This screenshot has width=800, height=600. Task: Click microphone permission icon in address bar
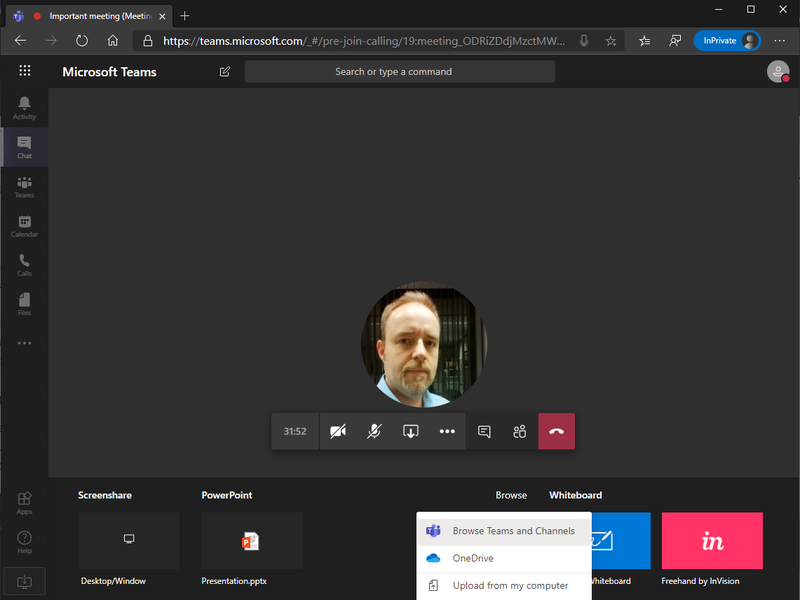pos(584,41)
